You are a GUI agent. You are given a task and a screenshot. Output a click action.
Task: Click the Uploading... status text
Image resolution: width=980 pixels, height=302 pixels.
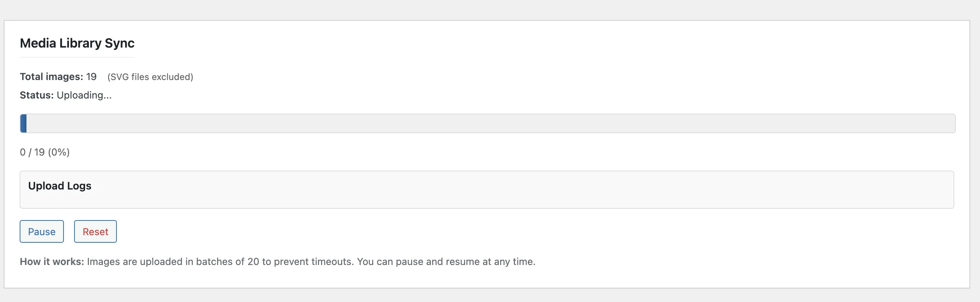pyautogui.click(x=84, y=95)
